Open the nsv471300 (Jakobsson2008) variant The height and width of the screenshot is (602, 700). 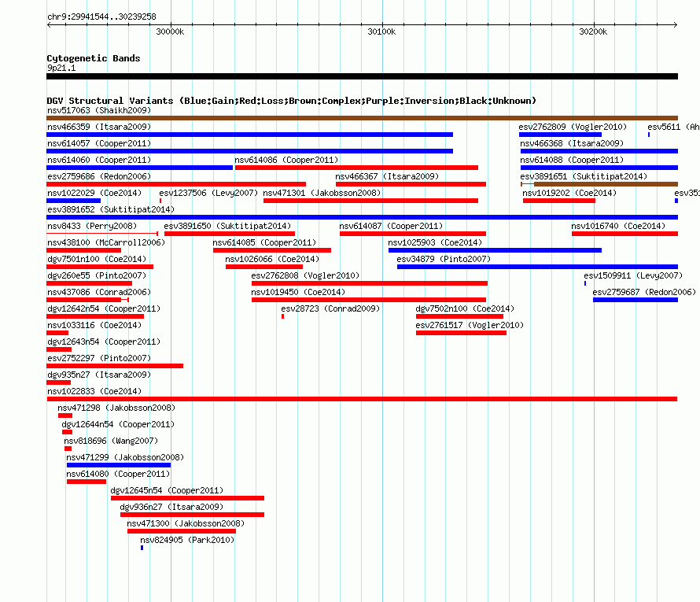click(x=181, y=531)
